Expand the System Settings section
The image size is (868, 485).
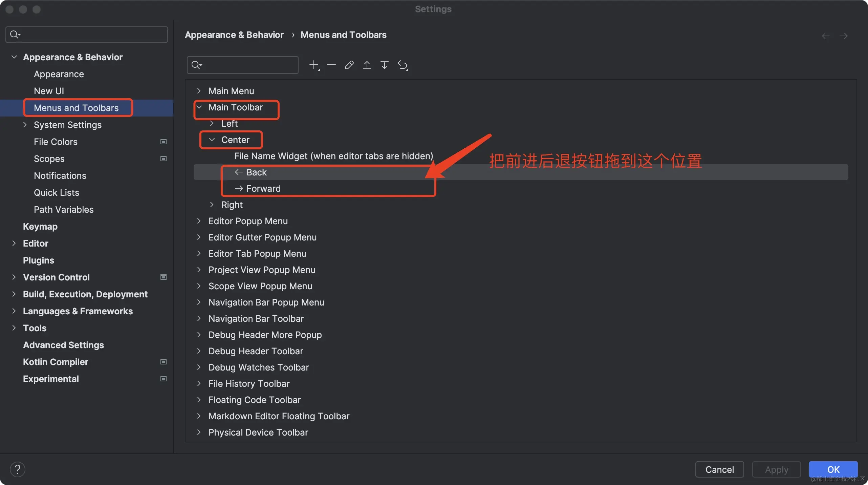pos(25,125)
